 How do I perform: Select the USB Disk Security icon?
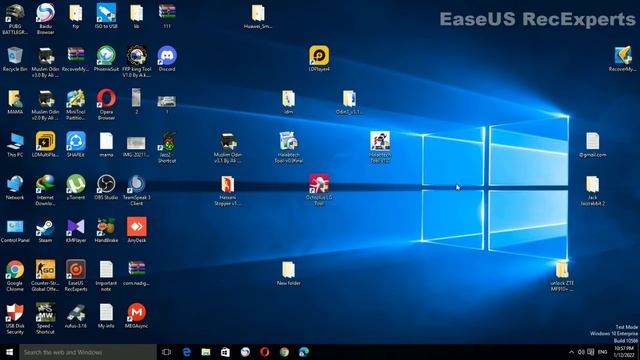[15, 318]
